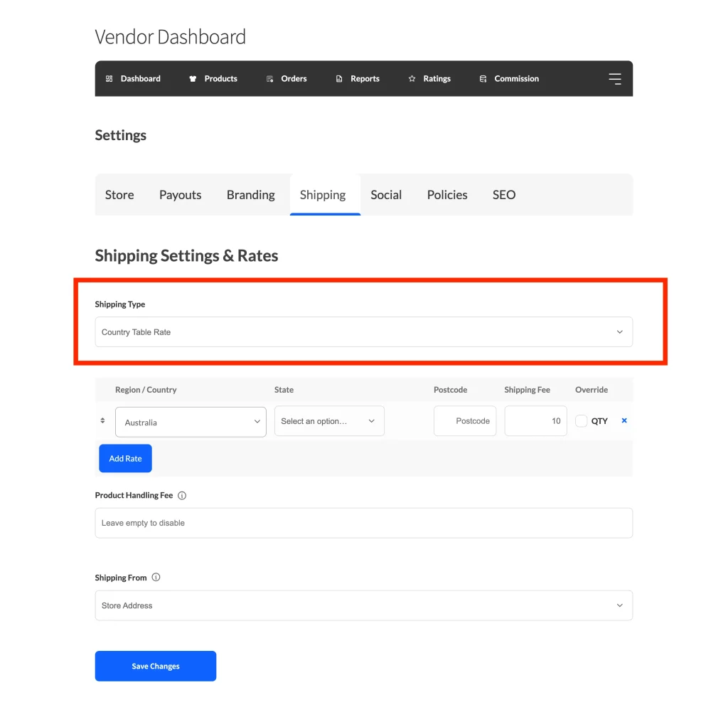Click the Product Handling Fee info icon

click(x=182, y=495)
